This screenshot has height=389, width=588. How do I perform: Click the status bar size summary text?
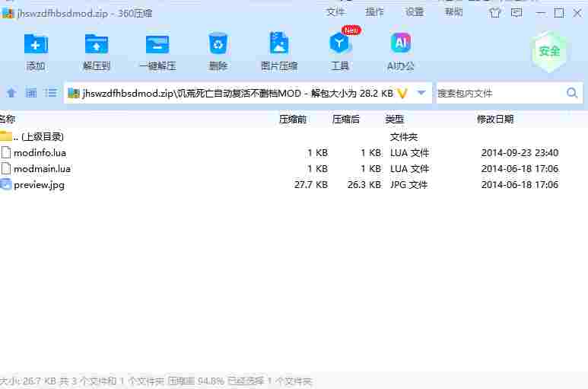[156, 381]
